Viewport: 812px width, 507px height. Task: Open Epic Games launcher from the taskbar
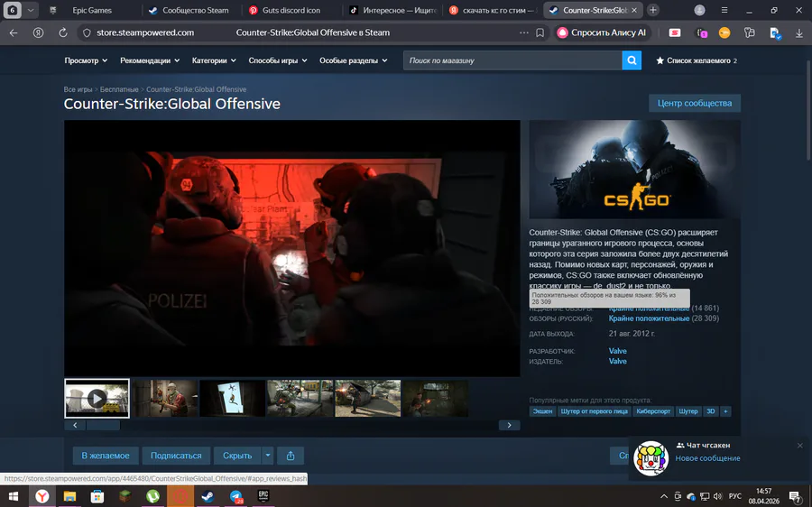(263, 496)
